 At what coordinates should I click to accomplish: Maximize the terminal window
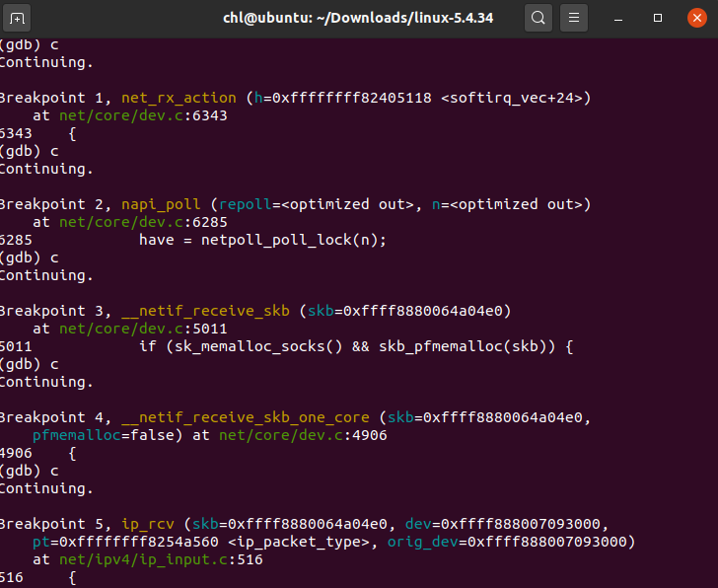[658, 19]
